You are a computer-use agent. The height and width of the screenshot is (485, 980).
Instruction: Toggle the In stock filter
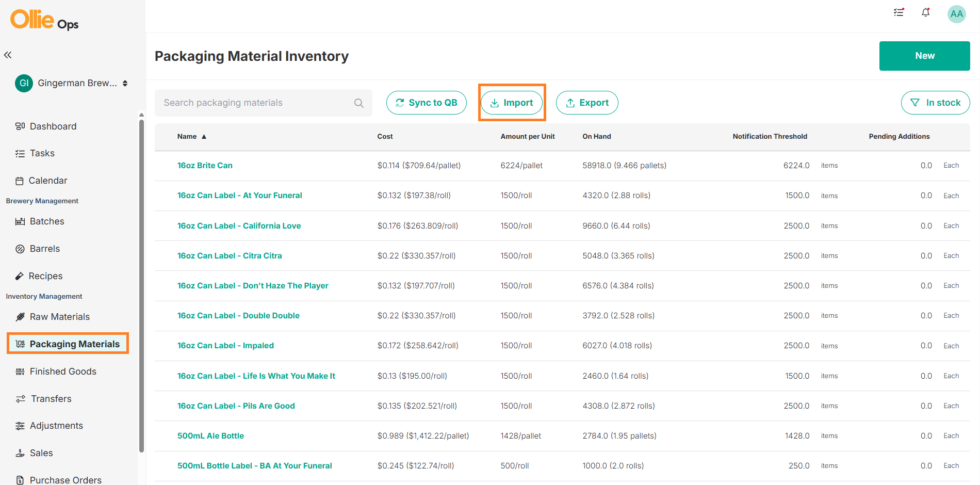pos(935,103)
